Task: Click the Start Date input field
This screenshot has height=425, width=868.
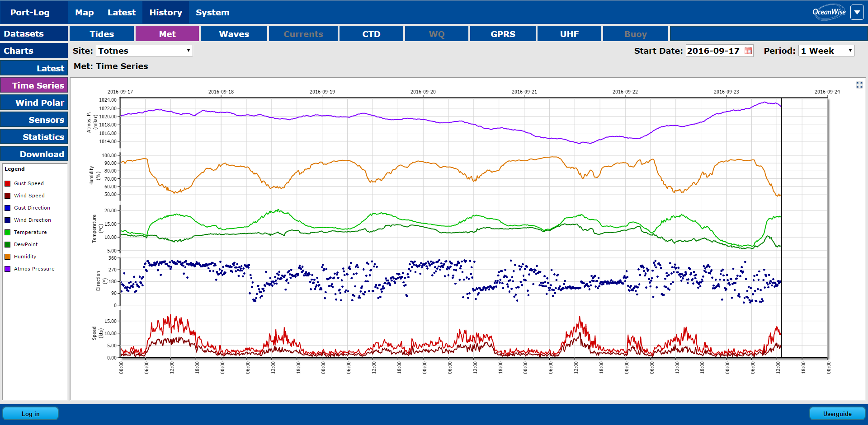Action: point(714,51)
